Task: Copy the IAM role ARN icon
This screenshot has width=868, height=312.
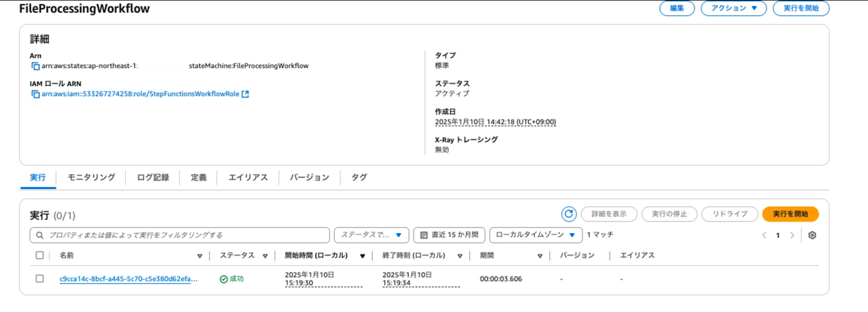Action: 35,94
